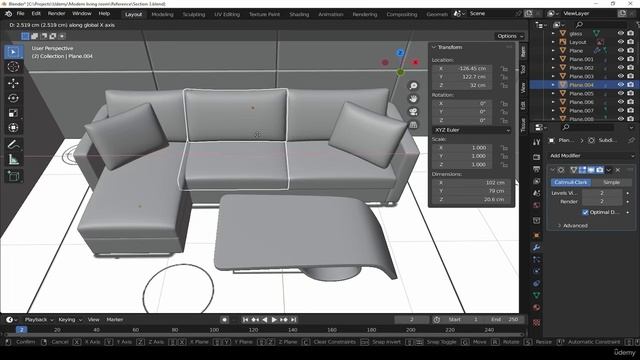Click the green Y axis gizmo ball
640x360 pixels.
[x=400, y=72]
